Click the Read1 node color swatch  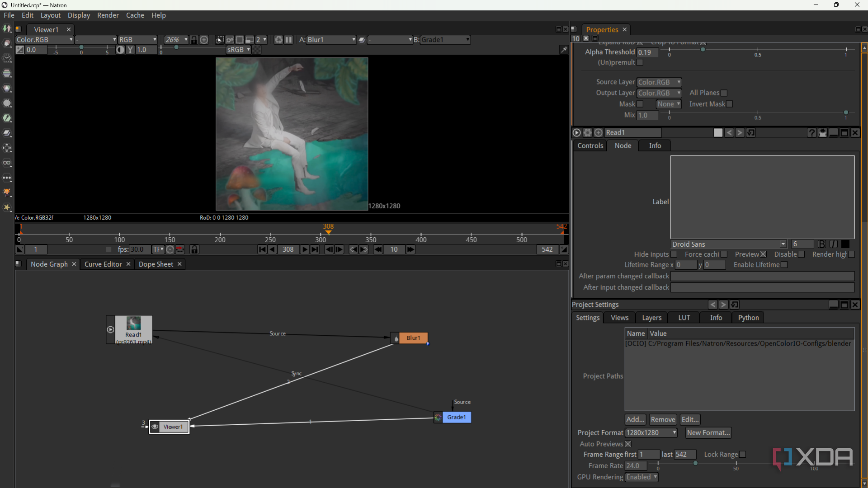tap(718, 132)
